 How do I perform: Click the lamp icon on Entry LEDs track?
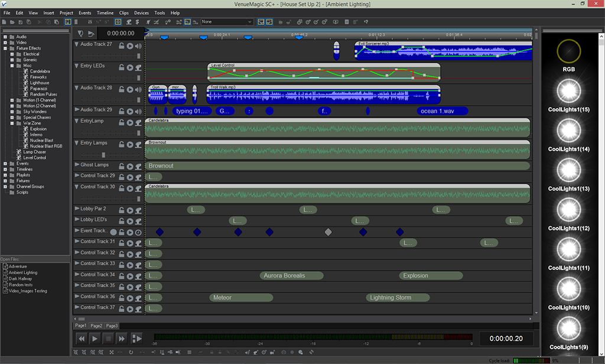(x=138, y=67)
